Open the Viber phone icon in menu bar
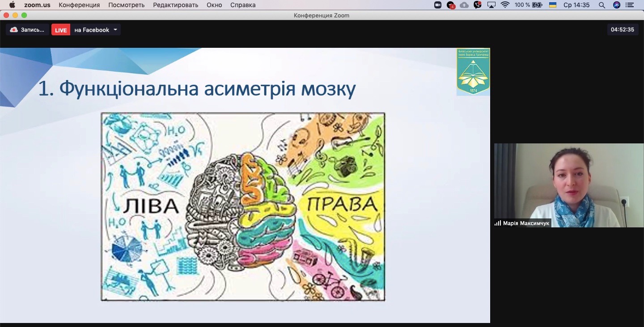This screenshot has height=327, width=644. click(x=478, y=5)
